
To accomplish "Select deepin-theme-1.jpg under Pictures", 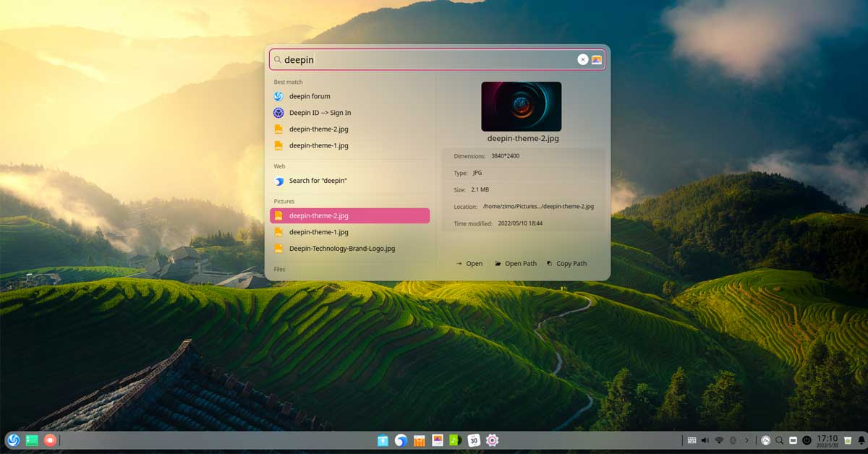I will (x=318, y=231).
